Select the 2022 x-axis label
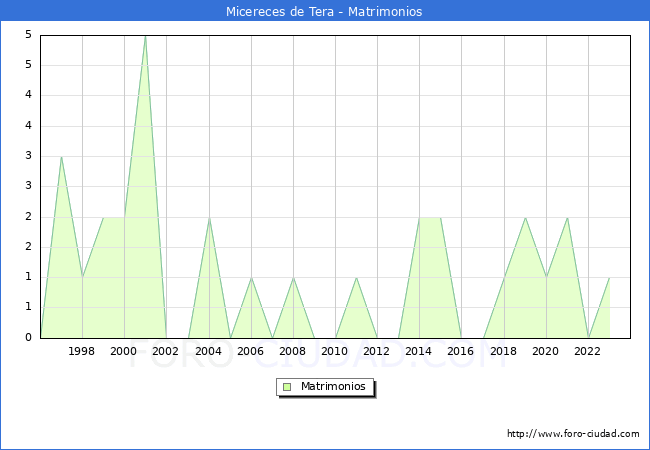The width and height of the screenshot is (650, 450). tap(588, 351)
